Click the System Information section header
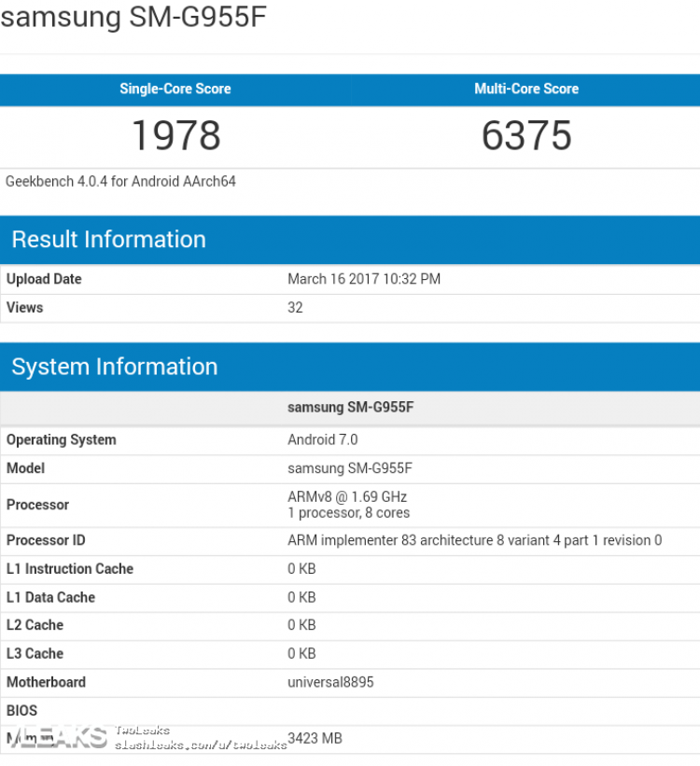Image resolution: width=700 pixels, height=766 pixels. click(x=114, y=366)
